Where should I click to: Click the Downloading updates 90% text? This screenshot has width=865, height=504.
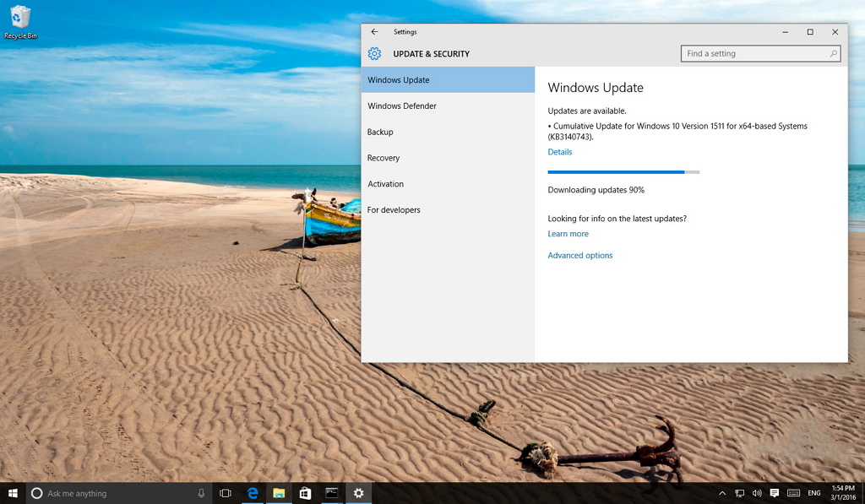pos(596,190)
